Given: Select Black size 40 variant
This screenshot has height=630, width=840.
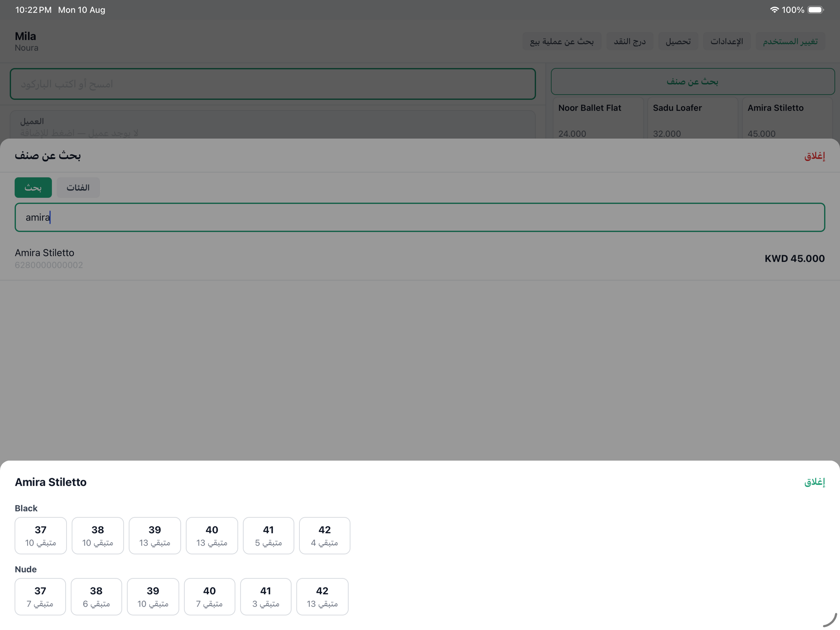Looking at the screenshot, I should pos(212,535).
